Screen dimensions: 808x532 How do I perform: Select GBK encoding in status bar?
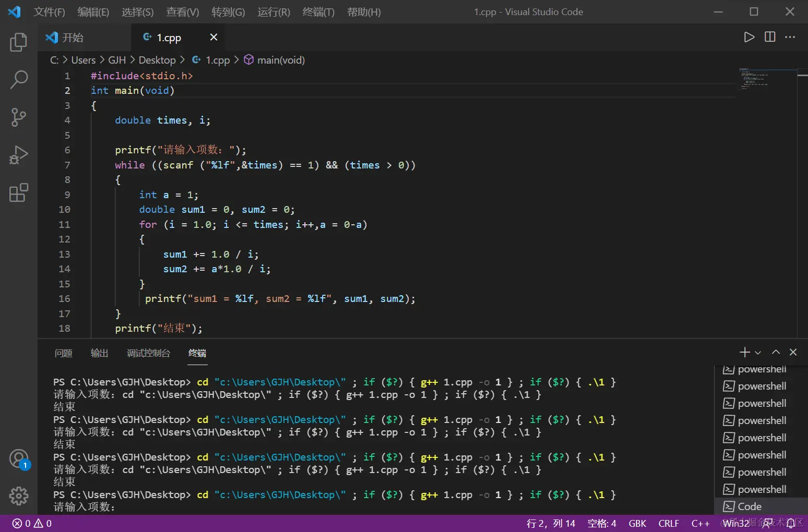pyautogui.click(x=637, y=523)
